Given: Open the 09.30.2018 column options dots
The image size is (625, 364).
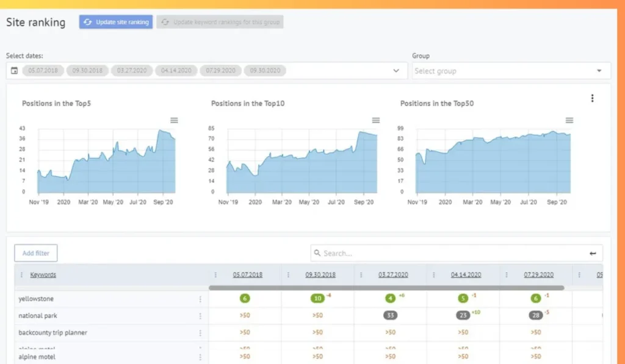Looking at the screenshot, I should click(x=288, y=275).
